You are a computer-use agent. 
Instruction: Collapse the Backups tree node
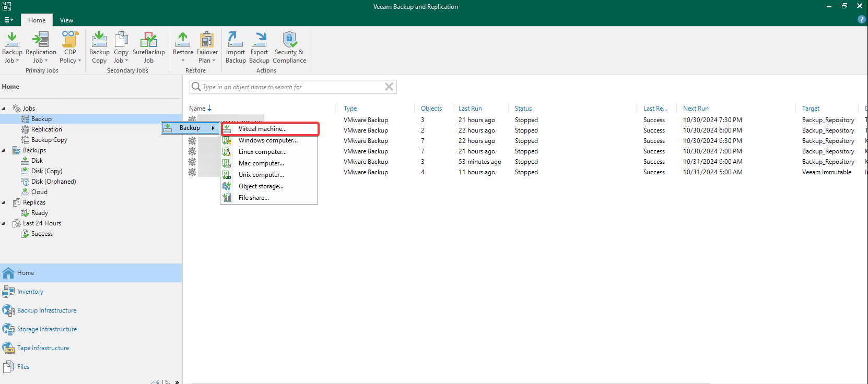coord(4,150)
